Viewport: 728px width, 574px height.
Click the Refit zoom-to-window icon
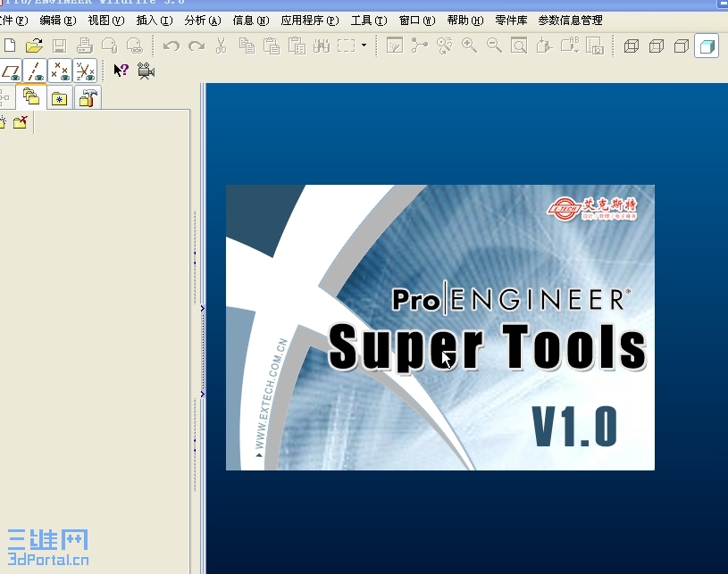[x=519, y=46]
